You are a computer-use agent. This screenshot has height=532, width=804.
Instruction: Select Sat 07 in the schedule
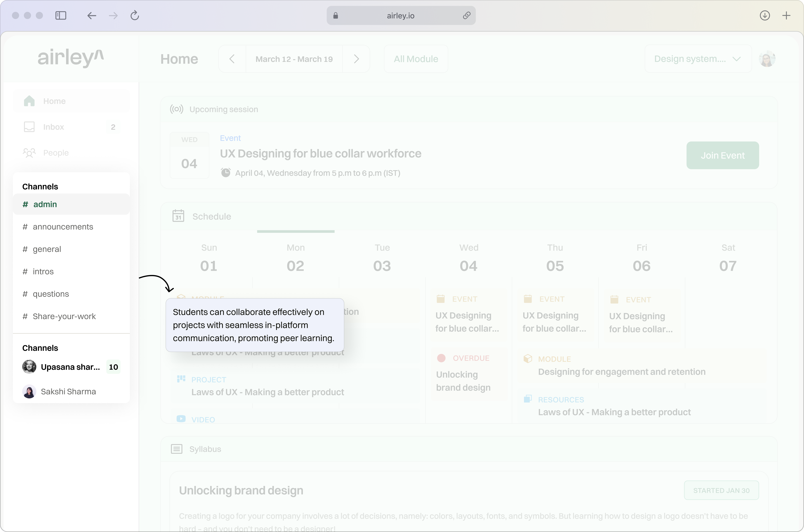728,258
